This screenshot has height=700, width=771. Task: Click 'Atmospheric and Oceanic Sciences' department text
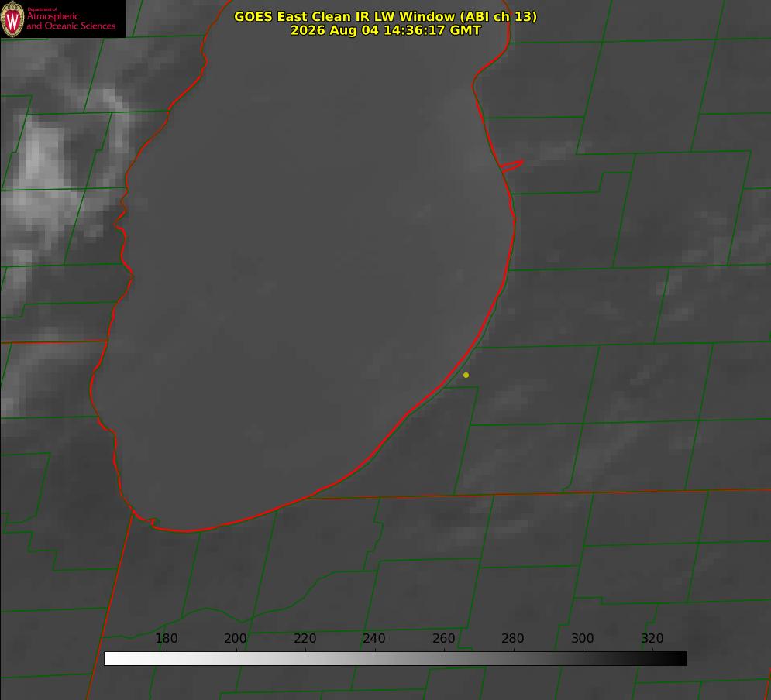coord(71,21)
